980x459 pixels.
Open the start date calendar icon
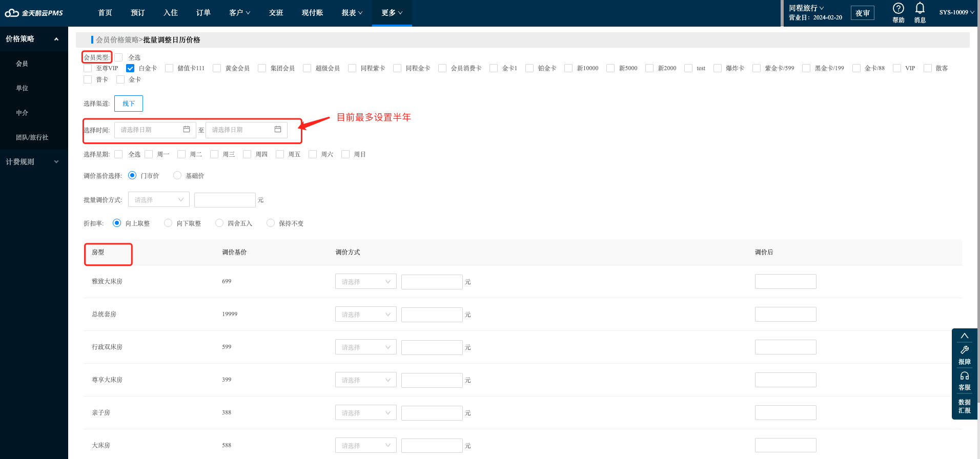coord(187,130)
